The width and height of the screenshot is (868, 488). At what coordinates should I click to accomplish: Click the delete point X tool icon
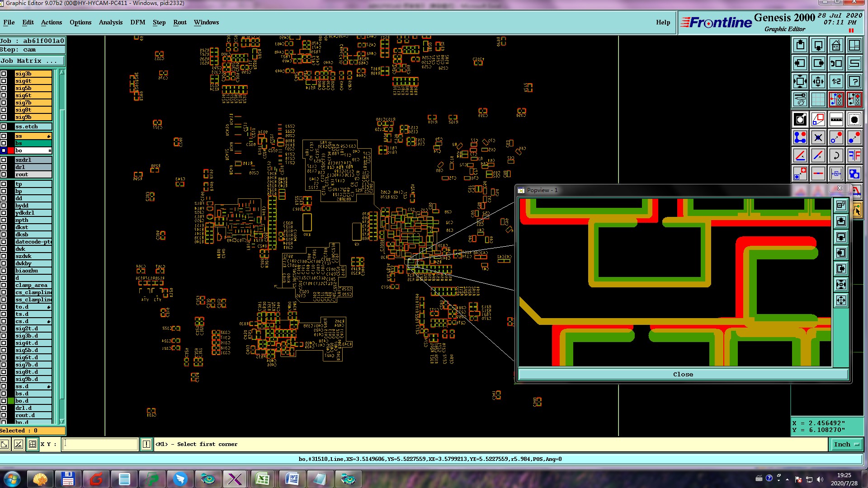click(818, 138)
